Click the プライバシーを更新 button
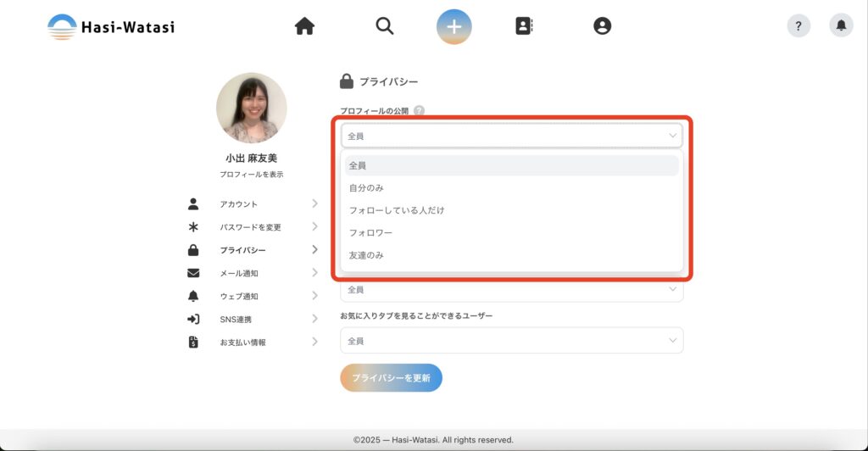Image resolution: width=868 pixels, height=451 pixels. (x=391, y=378)
